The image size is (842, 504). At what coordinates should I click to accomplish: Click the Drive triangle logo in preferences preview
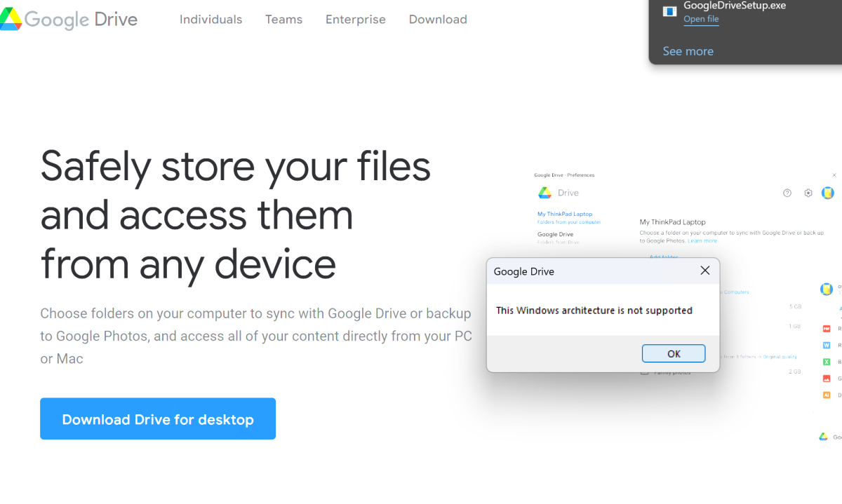coord(544,193)
